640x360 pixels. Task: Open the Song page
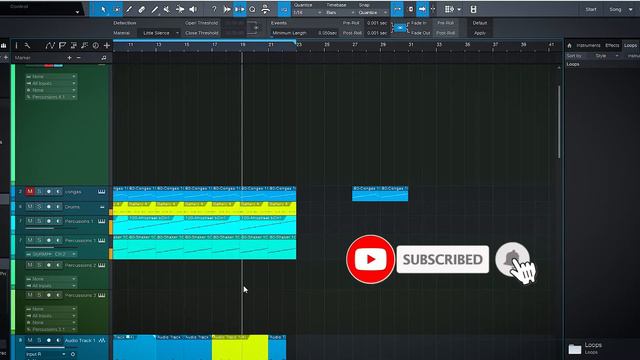click(615, 9)
